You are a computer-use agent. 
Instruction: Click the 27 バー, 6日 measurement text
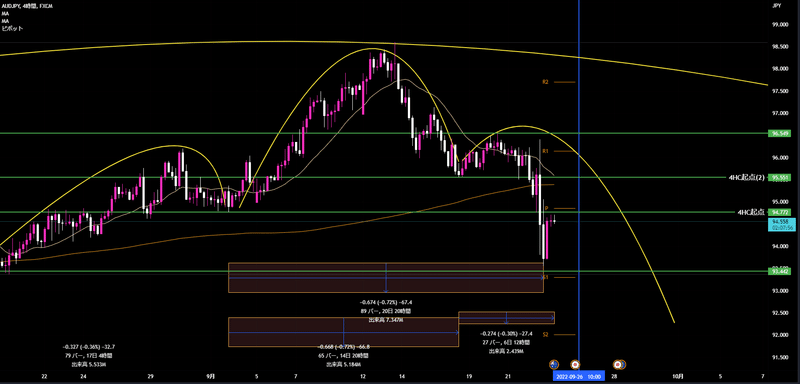(506, 343)
